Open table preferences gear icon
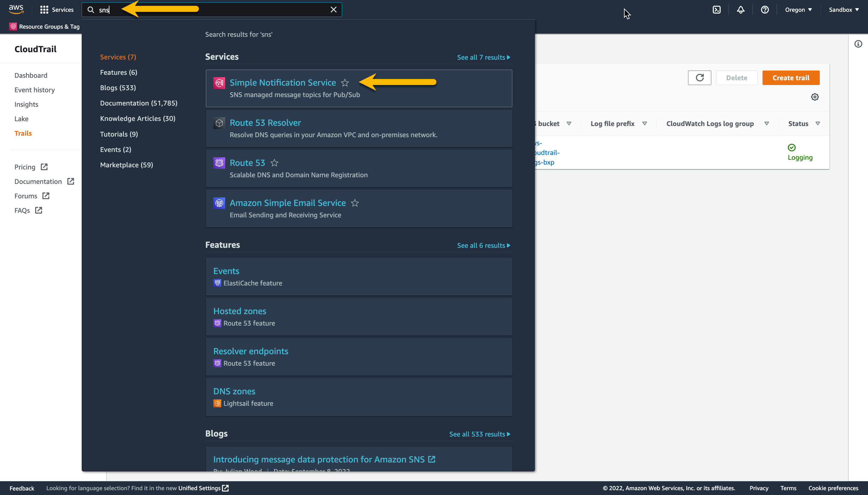This screenshot has height=495, width=868. [x=815, y=97]
